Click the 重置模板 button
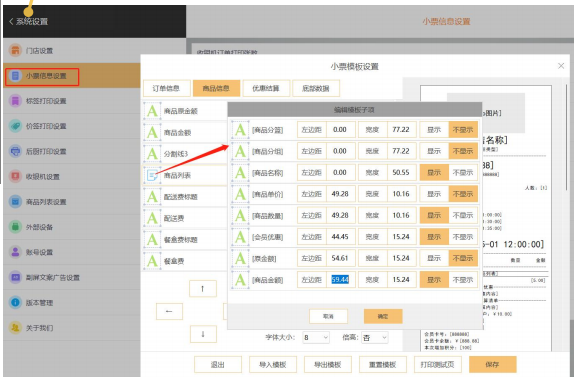Viewport: 575px width, 378px height. tap(382, 364)
